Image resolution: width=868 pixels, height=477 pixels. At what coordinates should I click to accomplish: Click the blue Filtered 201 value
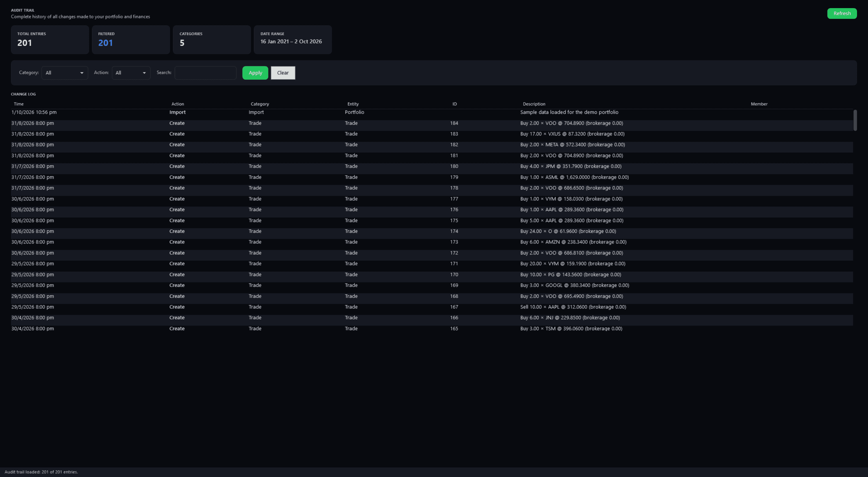tap(105, 43)
